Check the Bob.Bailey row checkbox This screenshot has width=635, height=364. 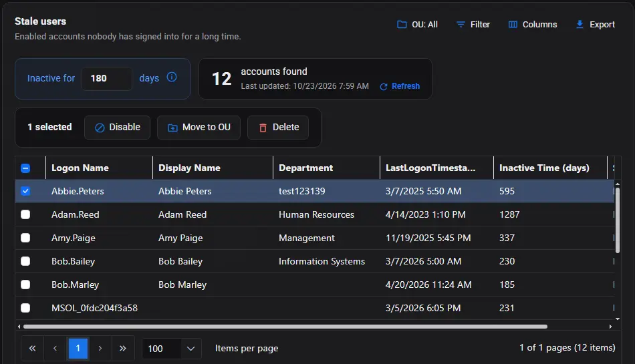tap(25, 261)
